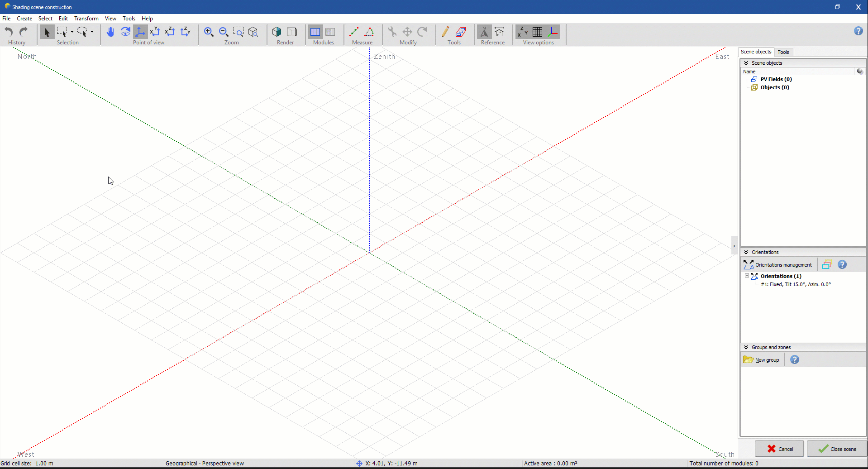Select the move object crosshair tool
Screen dimensions: 868x469
coord(407,32)
